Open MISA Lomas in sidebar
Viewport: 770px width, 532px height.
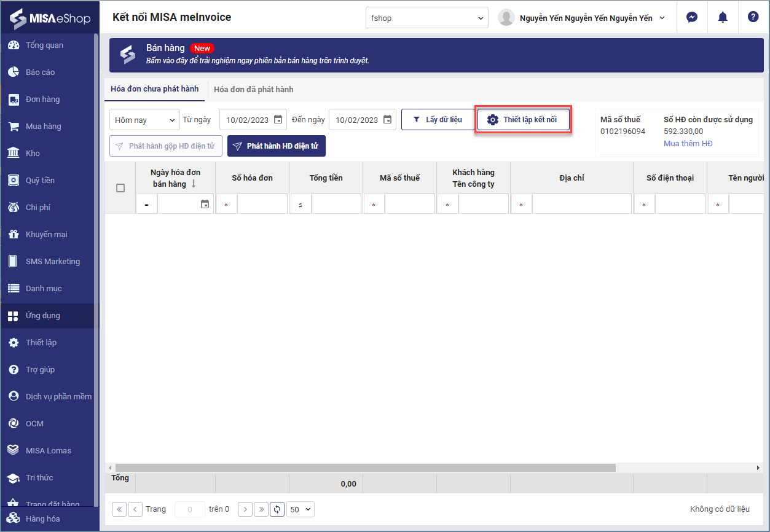pyautogui.click(x=47, y=451)
